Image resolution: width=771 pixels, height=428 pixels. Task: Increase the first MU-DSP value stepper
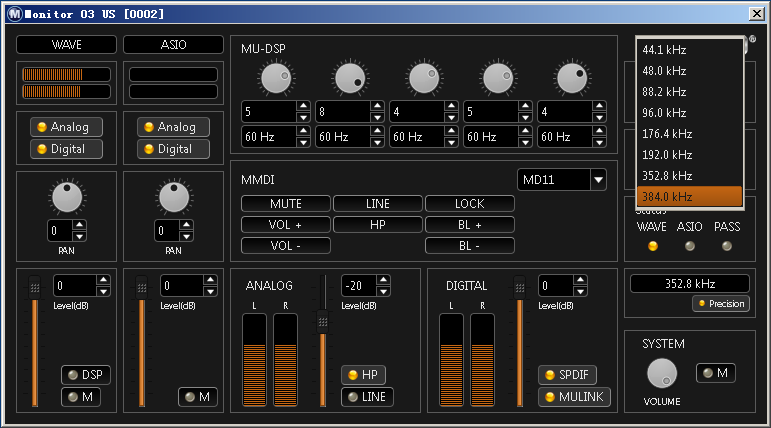303,106
